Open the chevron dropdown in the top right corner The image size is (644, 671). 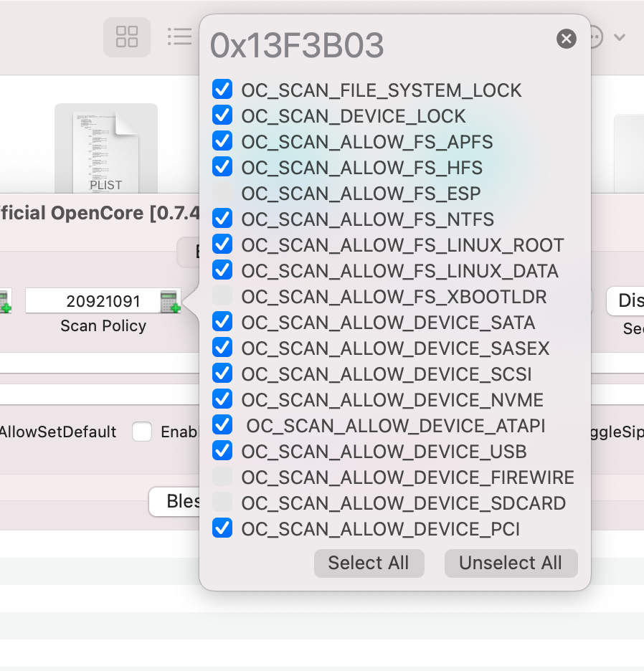[620, 37]
